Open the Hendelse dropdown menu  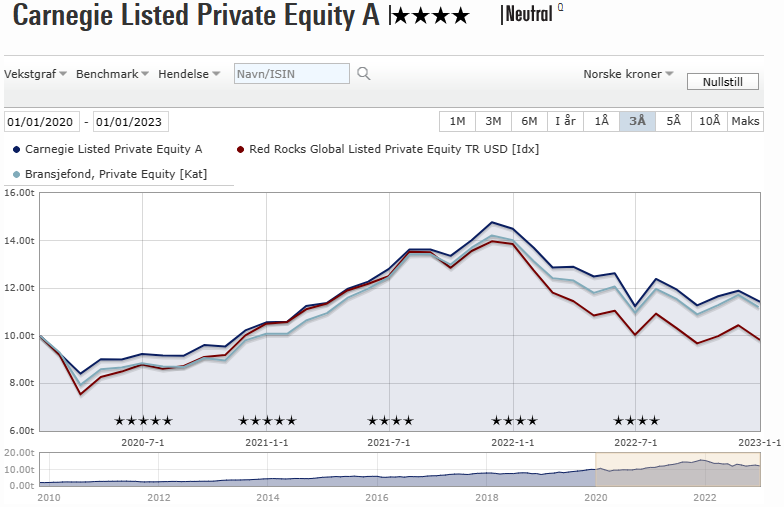pos(189,74)
